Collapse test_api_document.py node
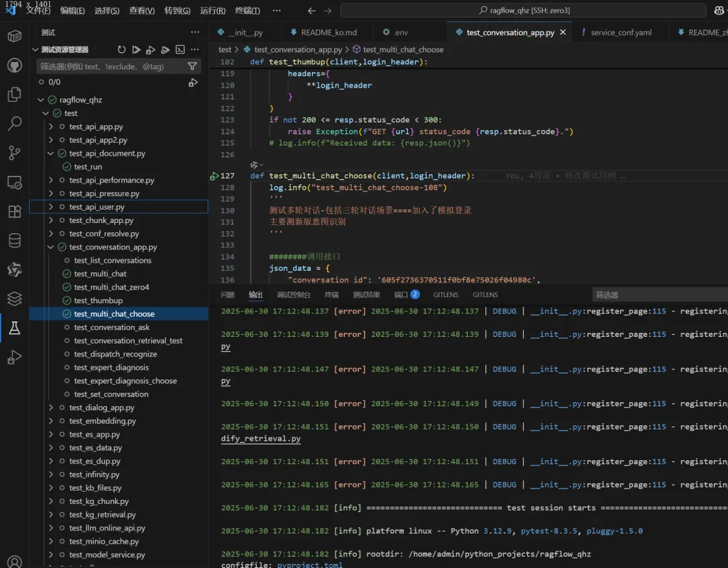The image size is (728, 568). point(51,153)
